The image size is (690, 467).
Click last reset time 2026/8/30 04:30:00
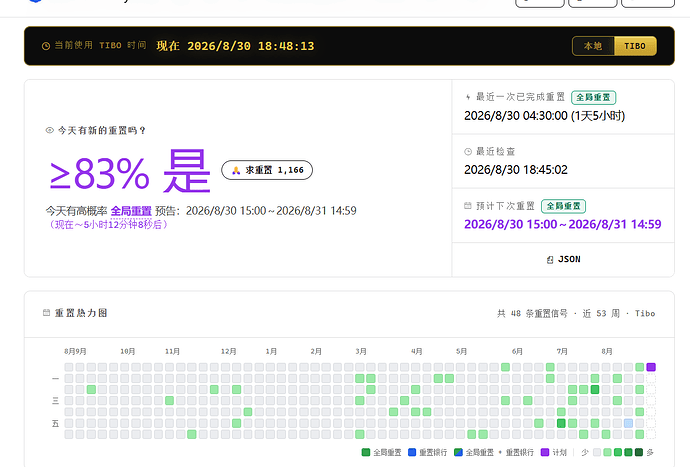(516, 116)
